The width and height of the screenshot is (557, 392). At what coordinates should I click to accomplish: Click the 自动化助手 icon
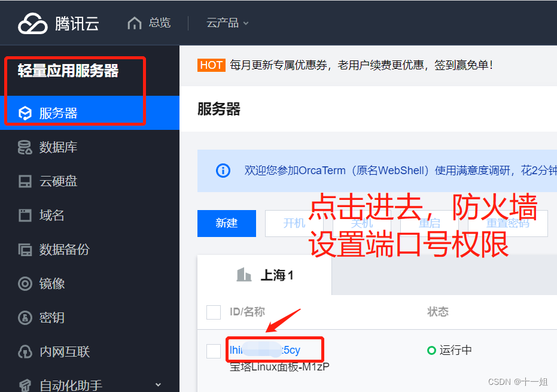(x=25, y=385)
